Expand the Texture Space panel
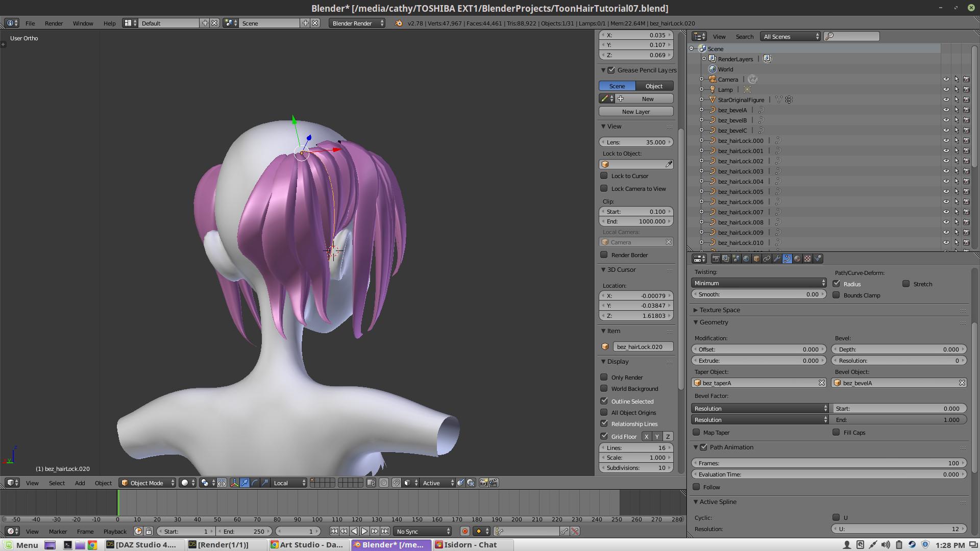The image size is (980, 551). [720, 310]
